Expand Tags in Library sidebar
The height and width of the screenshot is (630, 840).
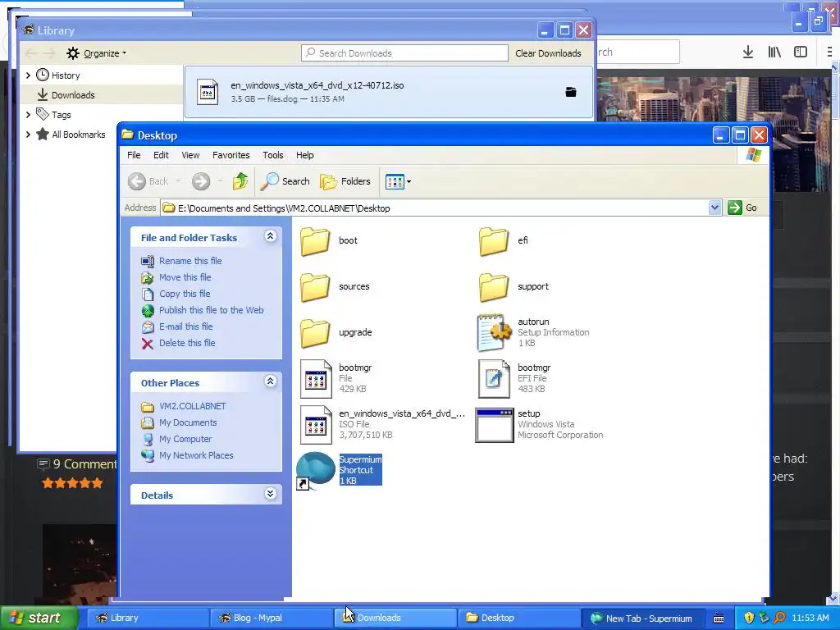[29, 115]
